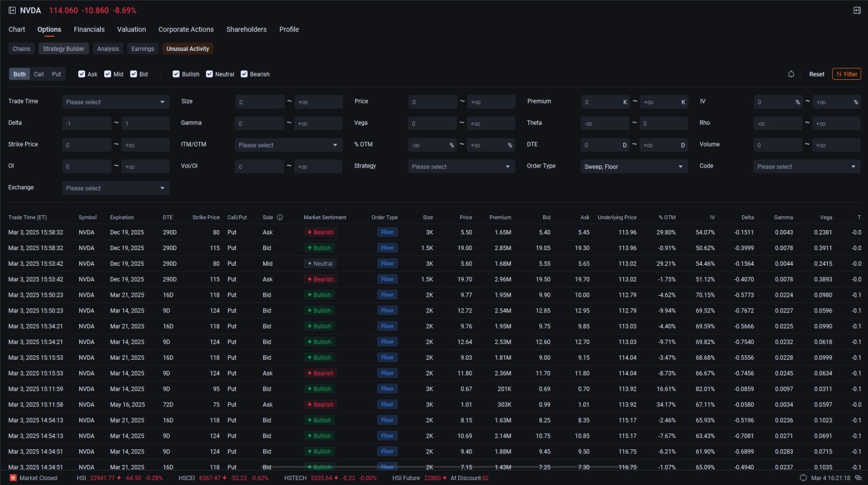The height and width of the screenshot is (485, 868).
Task: Click the Side column info icon
Action: [x=280, y=218]
